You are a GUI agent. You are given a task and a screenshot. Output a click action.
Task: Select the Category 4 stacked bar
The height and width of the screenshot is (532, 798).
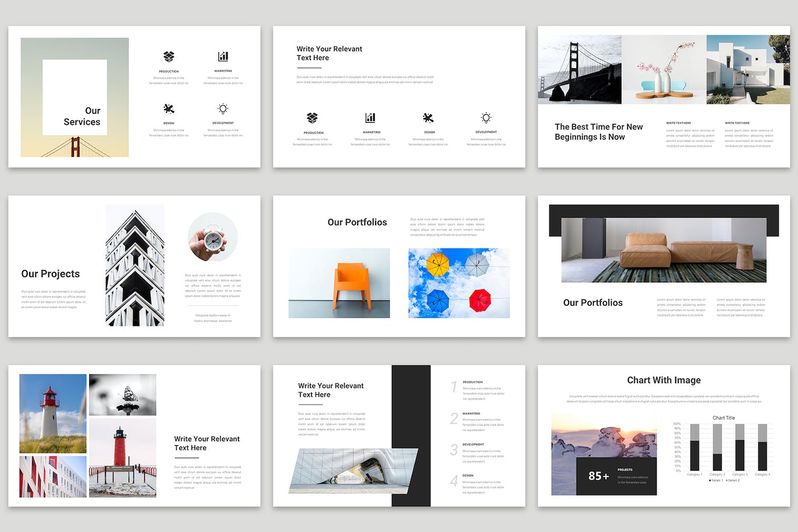tap(762, 447)
